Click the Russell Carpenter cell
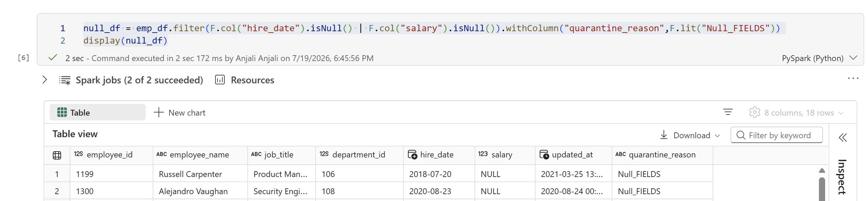 200,174
